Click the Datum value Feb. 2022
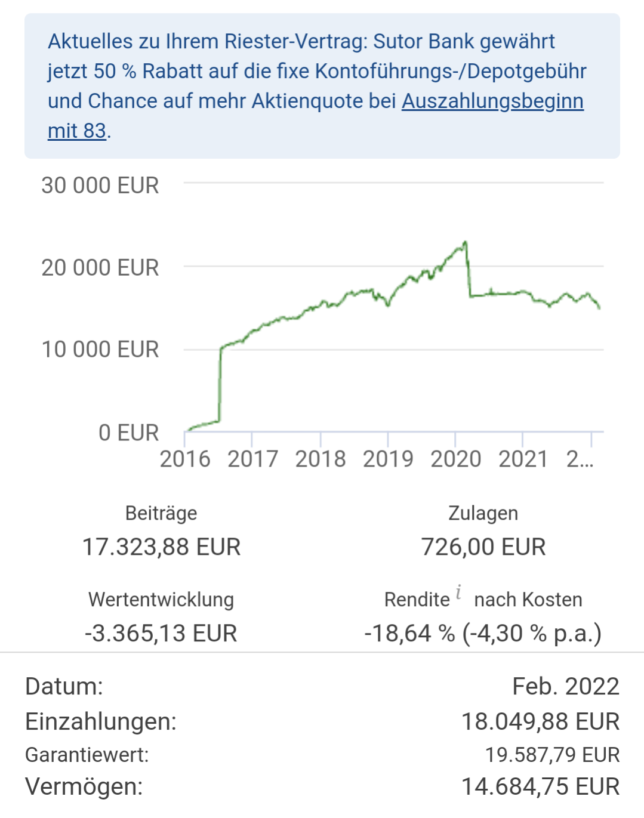 pos(566,686)
